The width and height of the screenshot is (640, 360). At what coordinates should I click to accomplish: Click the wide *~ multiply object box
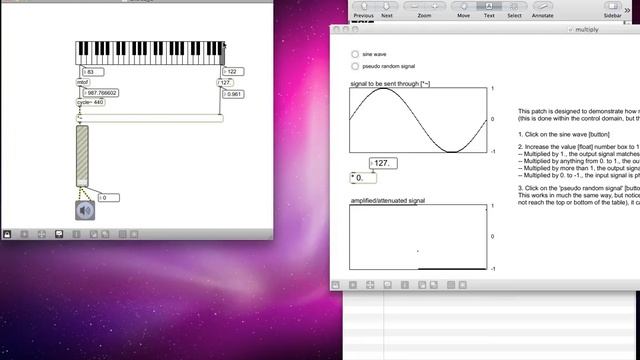click(x=150, y=118)
